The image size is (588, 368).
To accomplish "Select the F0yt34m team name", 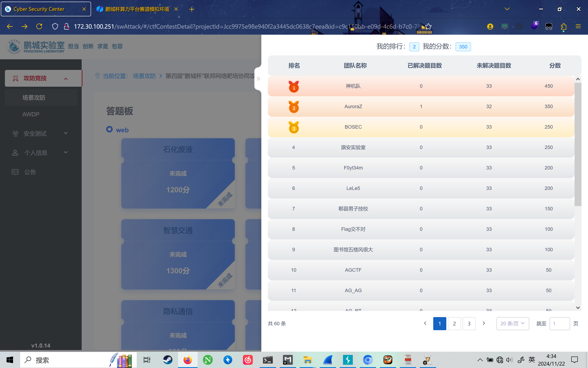I will [x=353, y=168].
